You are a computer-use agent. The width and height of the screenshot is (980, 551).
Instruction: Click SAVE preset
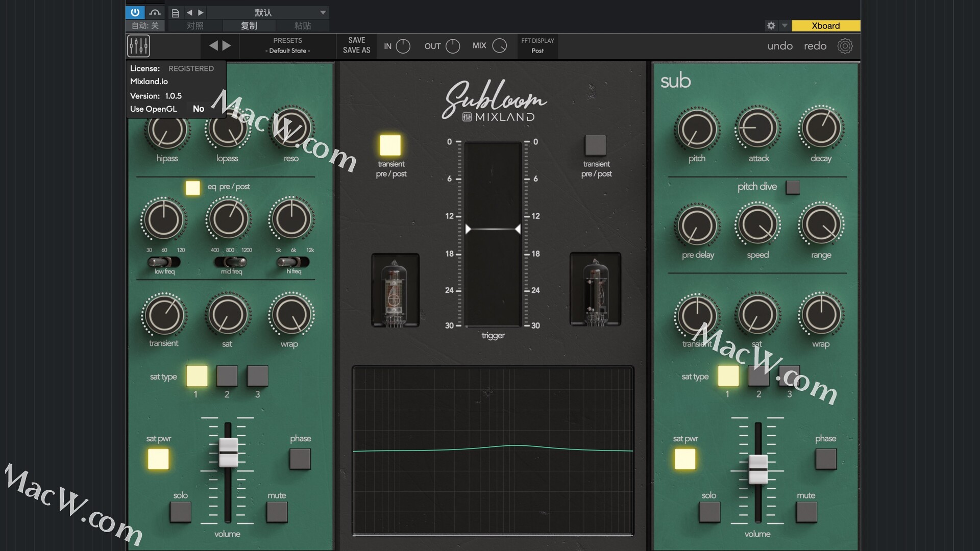(357, 40)
